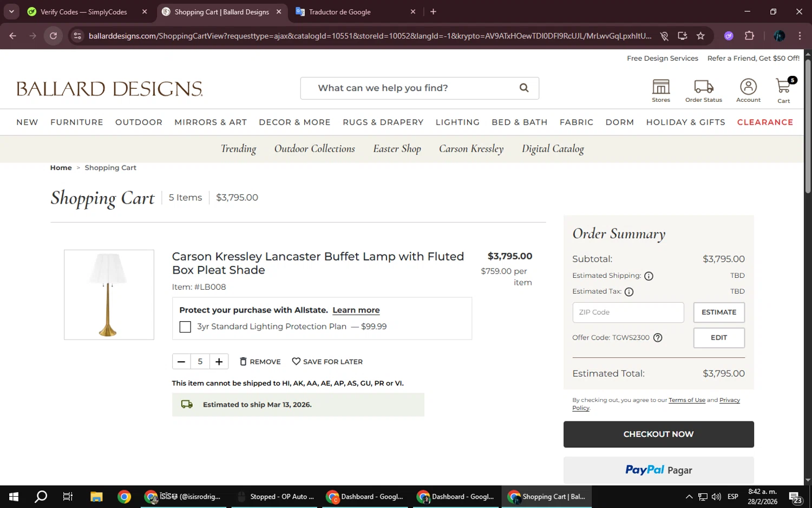Open Chrome three-dot menu
812x508 pixels.
800,36
